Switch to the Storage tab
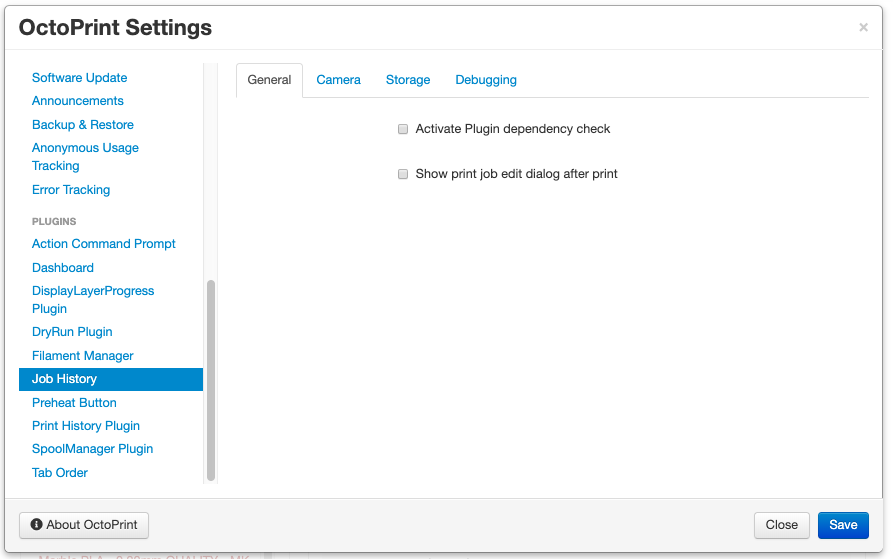 tap(408, 80)
